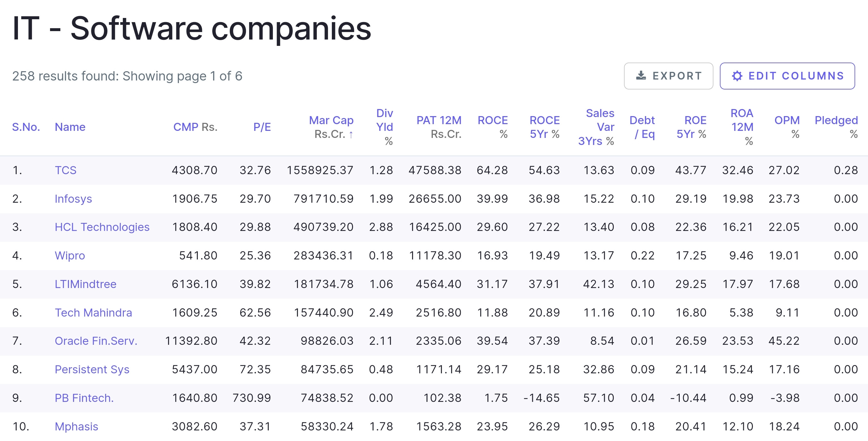Click the Mar Cap sort arrow
This screenshot has height=441, width=868.
[351, 134]
